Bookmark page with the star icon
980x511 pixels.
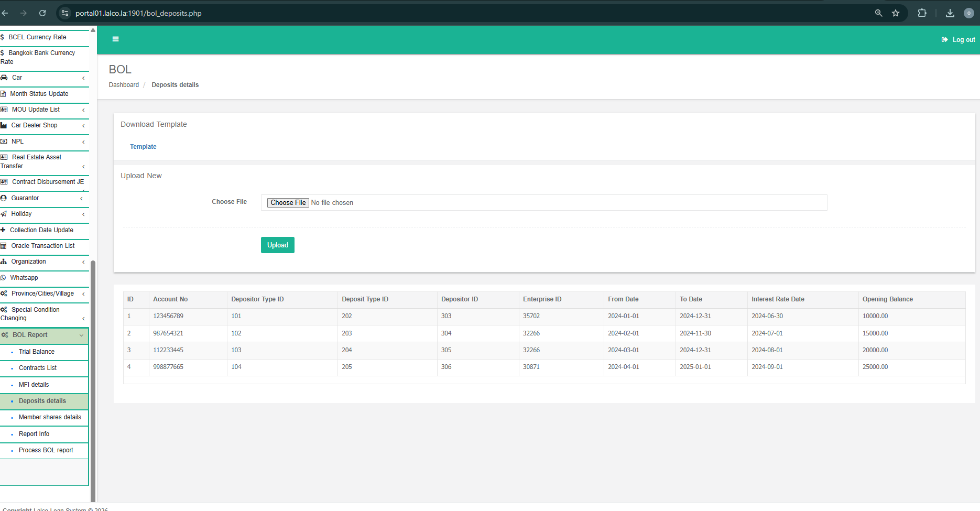point(896,13)
